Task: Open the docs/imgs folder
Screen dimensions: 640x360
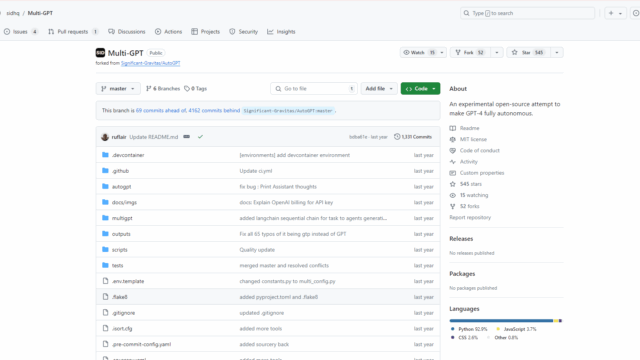Action: click(124, 202)
